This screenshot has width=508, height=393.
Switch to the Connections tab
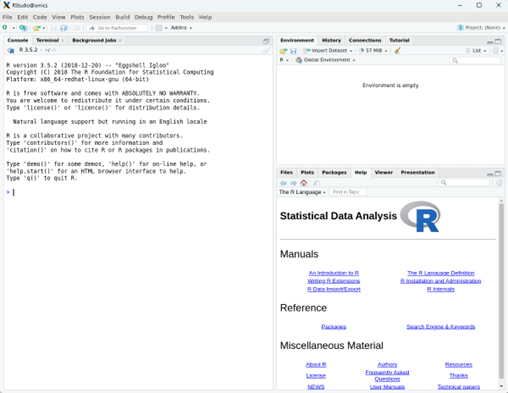click(365, 40)
